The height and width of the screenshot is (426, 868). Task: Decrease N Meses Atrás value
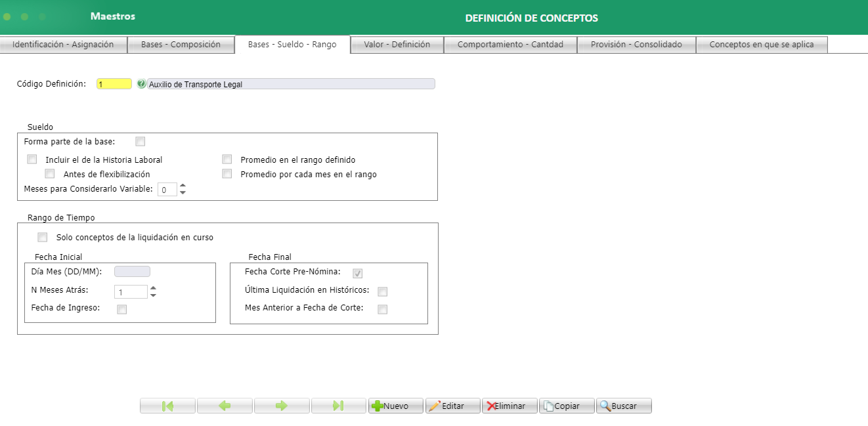[x=153, y=295]
